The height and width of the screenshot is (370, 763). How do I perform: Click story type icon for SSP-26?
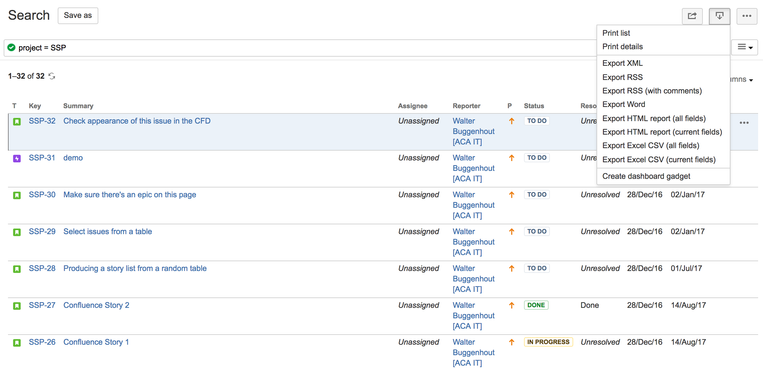pos(17,343)
